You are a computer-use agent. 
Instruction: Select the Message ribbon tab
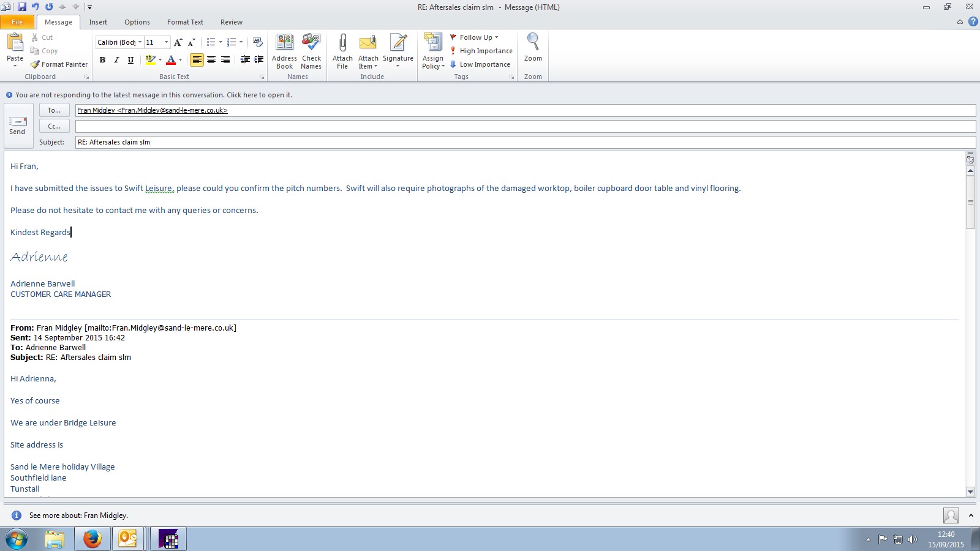tap(58, 22)
